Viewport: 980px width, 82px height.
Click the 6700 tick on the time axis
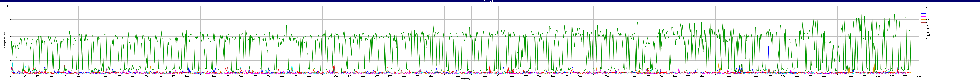point(919,76)
